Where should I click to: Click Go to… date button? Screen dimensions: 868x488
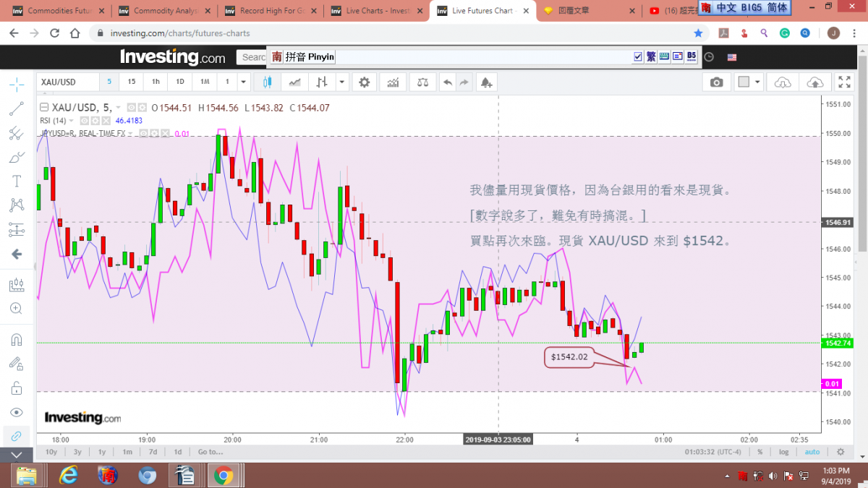pos(210,452)
